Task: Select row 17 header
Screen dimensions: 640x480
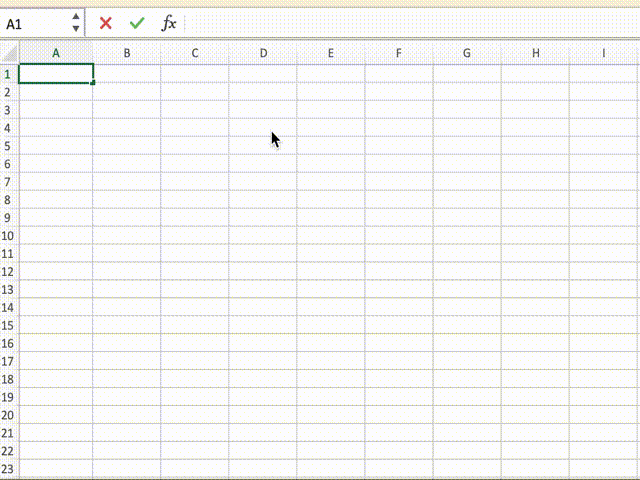Action: click(x=7, y=361)
